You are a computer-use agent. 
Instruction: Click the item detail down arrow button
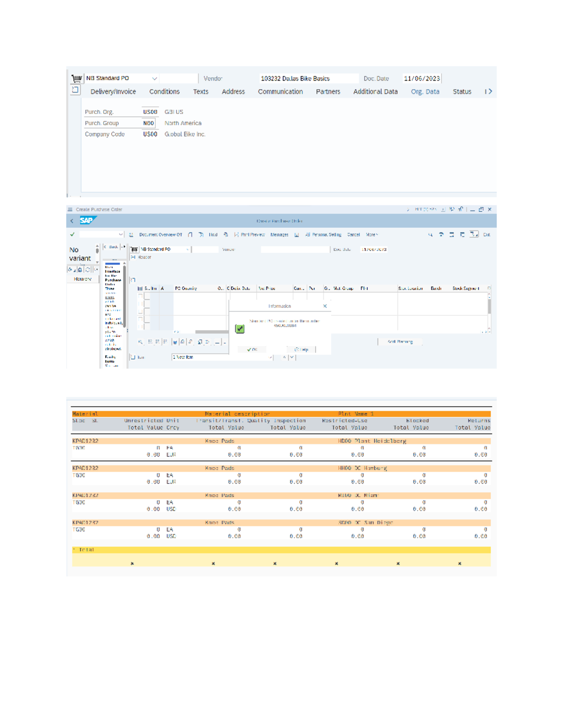(292, 357)
